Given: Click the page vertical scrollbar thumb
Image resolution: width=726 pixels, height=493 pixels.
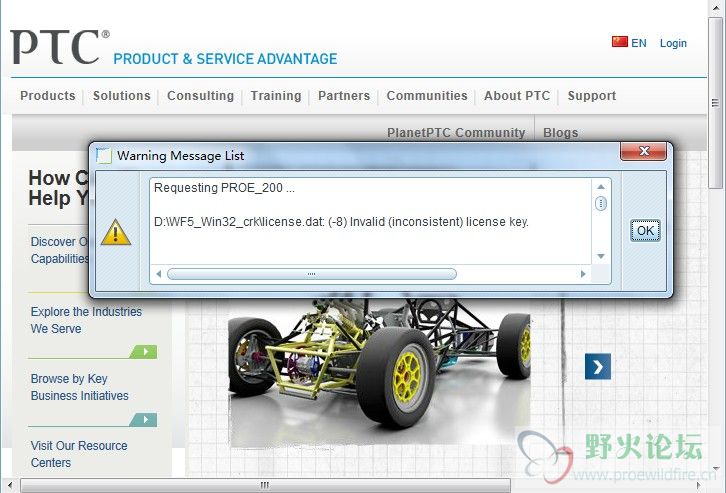Looking at the screenshot, I should point(715,103).
